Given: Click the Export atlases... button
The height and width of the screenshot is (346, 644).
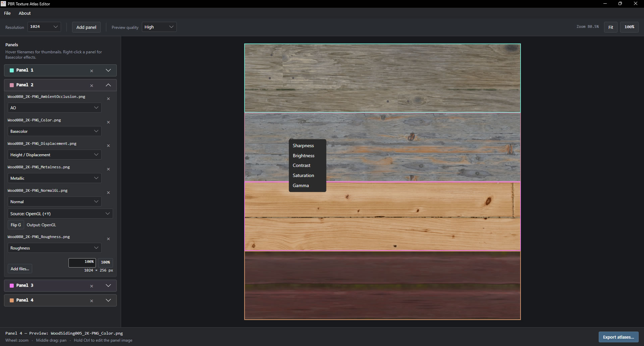Looking at the screenshot, I should pyautogui.click(x=619, y=337).
